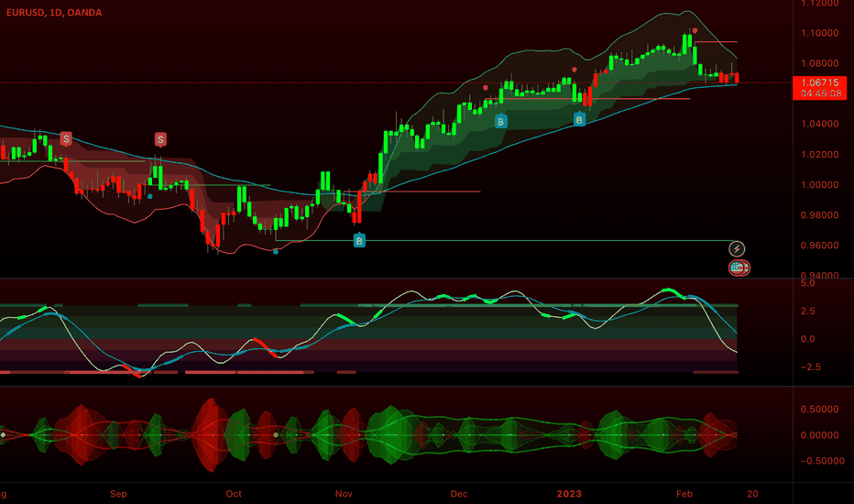Click the teal dot below mid-October candles

[x=276, y=252]
